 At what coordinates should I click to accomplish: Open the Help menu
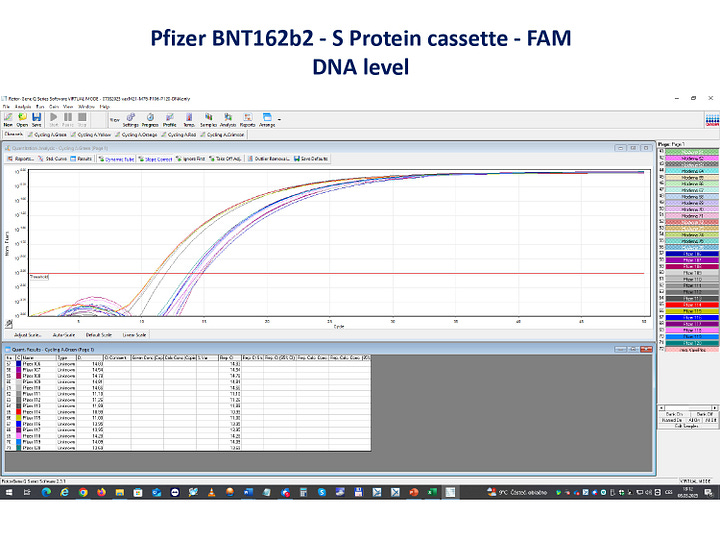[105, 107]
